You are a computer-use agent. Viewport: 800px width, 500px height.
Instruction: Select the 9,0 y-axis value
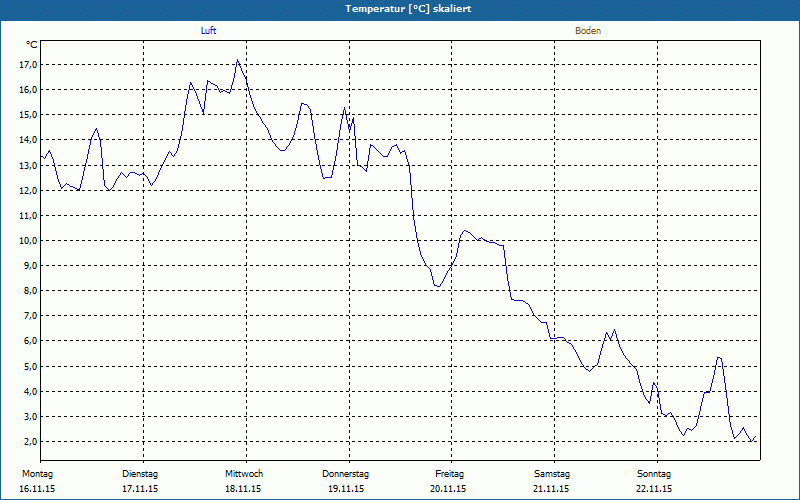[x=31, y=265]
